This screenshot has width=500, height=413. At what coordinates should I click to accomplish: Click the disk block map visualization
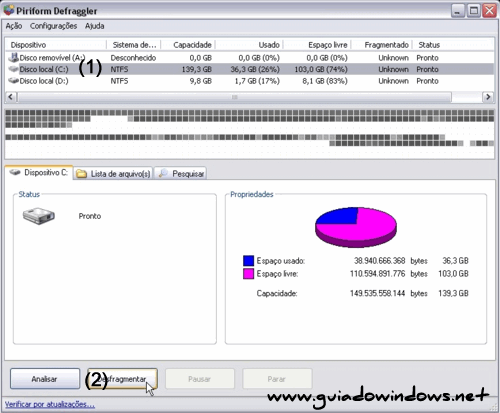point(249,133)
